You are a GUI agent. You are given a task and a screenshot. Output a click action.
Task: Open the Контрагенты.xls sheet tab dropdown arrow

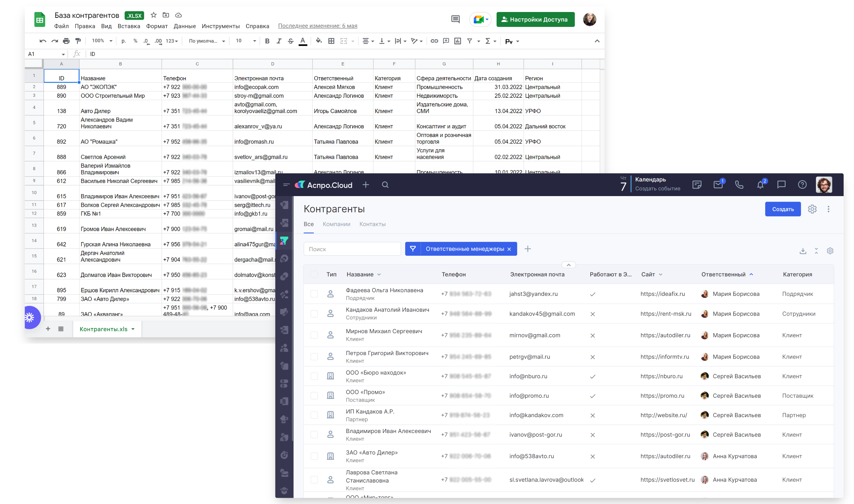coord(133,329)
